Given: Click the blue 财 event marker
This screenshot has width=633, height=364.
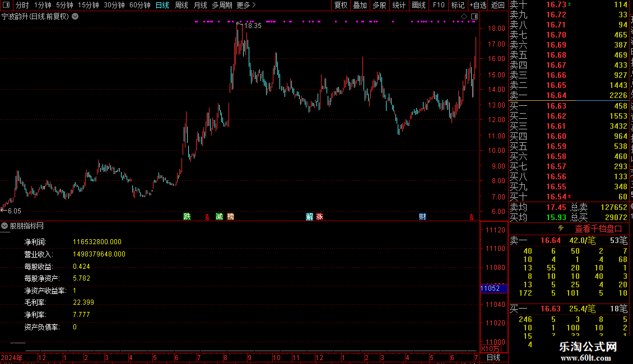Looking at the screenshot, I should point(423,217).
